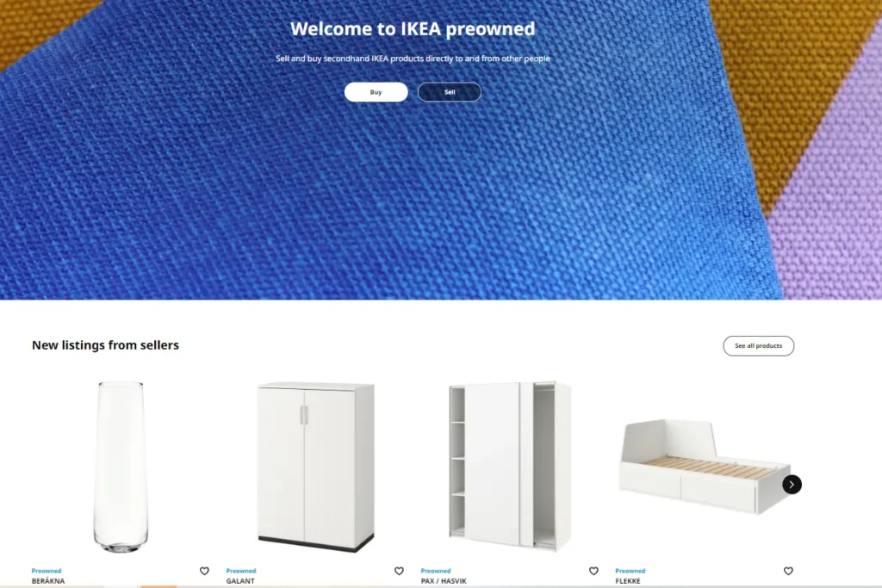This screenshot has width=882, height=588.
Task: Click the New listings from sellers heading
Action: pyautogui.click(x=105, y=345)
